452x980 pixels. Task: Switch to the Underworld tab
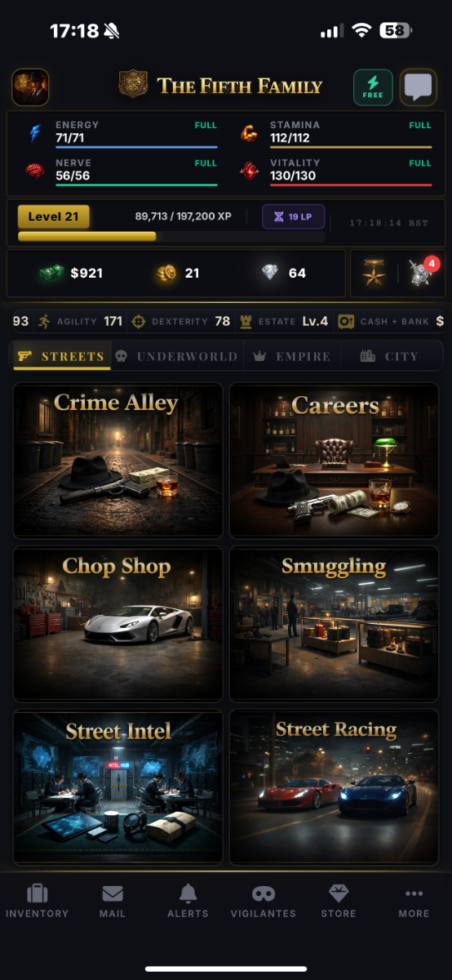(x=177, y=356)
